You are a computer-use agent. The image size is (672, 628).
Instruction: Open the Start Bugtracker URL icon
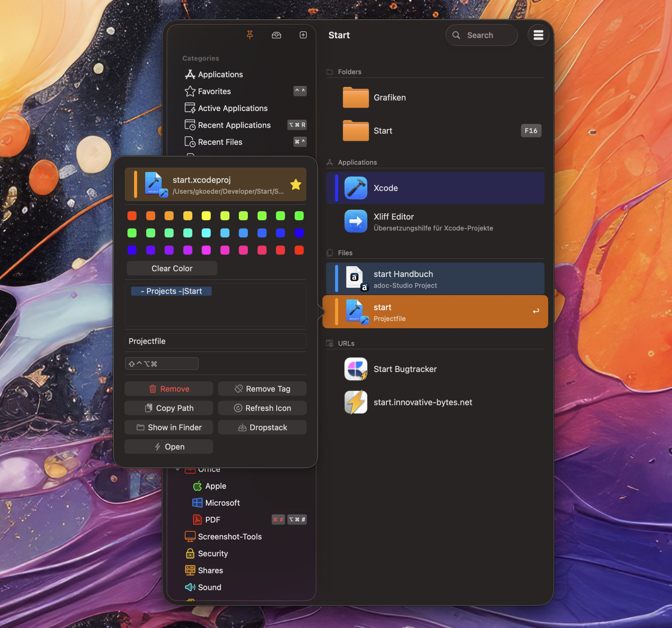pos(355,369)
